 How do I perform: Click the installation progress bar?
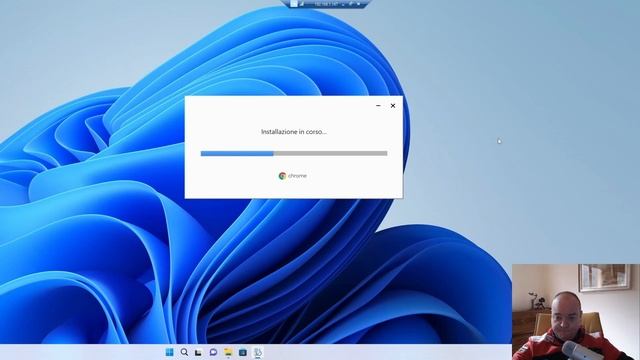pyautogui.click(x=294, y=153)
